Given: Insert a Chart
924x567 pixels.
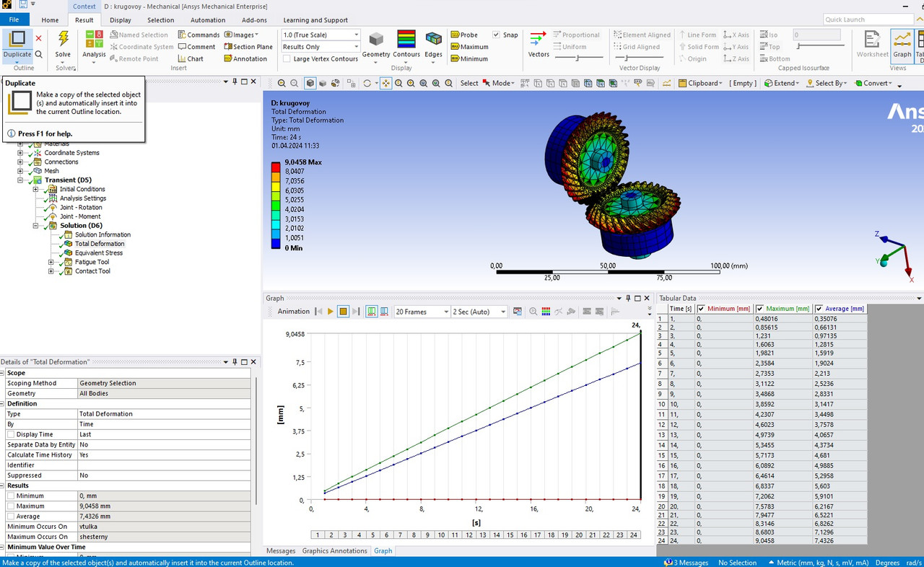Looking at the screenshot, I should pos(191,59).
